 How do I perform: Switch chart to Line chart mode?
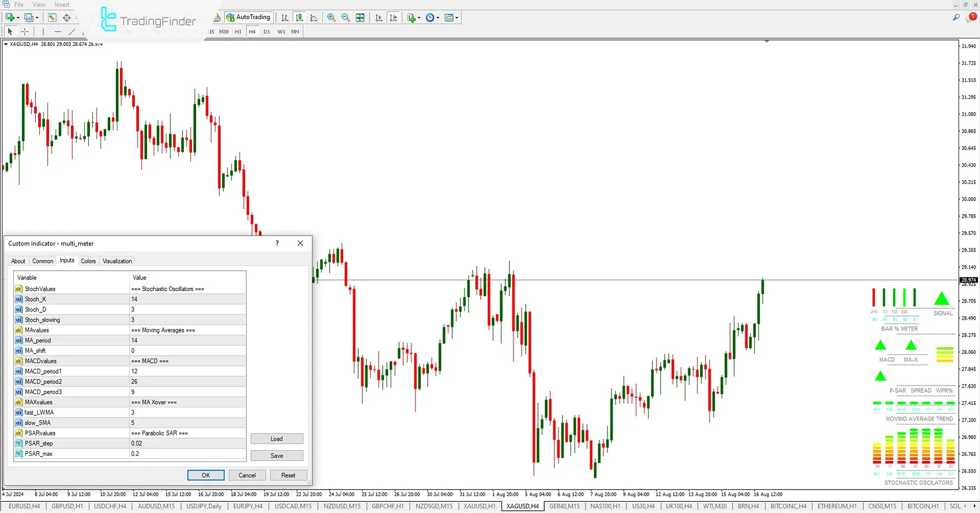coord(313,17)
